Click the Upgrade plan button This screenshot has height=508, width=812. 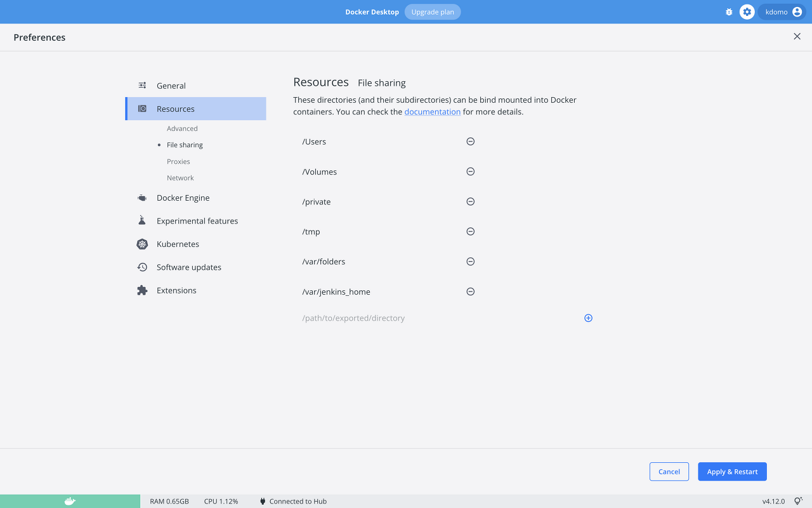(433, 12)
